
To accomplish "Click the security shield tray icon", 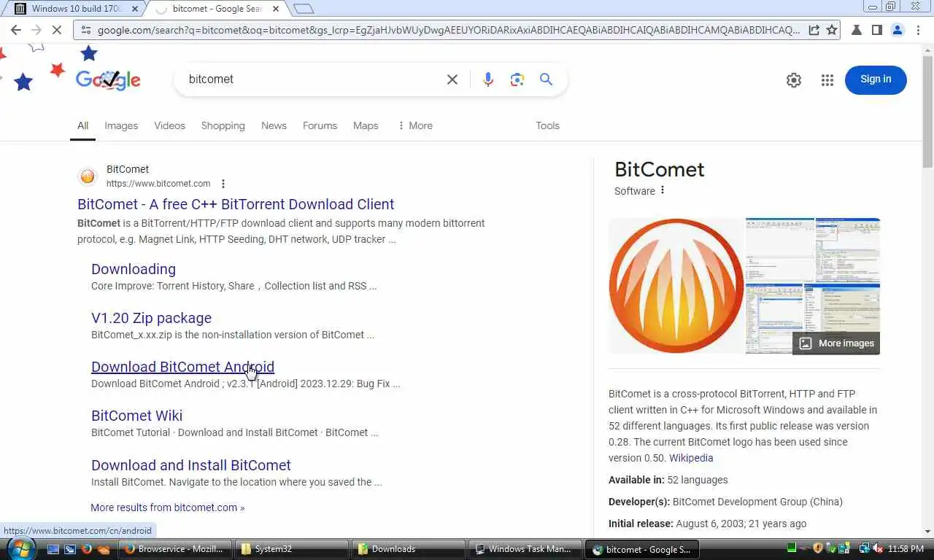I will pos(818,548).
